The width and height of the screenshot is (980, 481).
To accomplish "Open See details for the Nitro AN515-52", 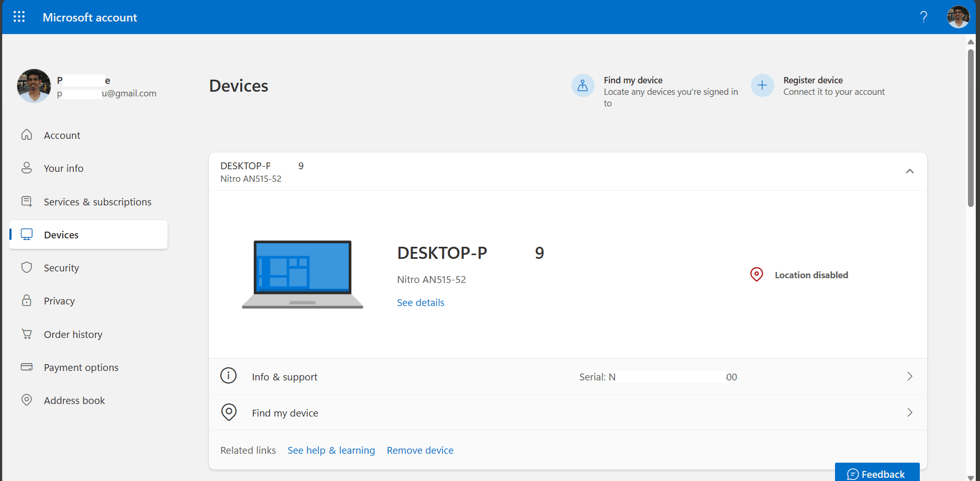I will tap(420, 302).
